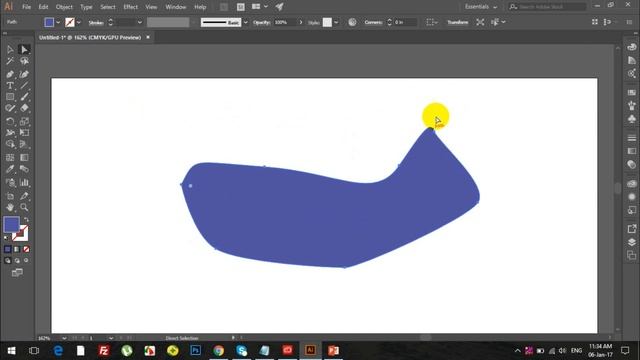Select the Rectangle tool
The width and height of the screenshot is (640, 360).
pos(10,97)
